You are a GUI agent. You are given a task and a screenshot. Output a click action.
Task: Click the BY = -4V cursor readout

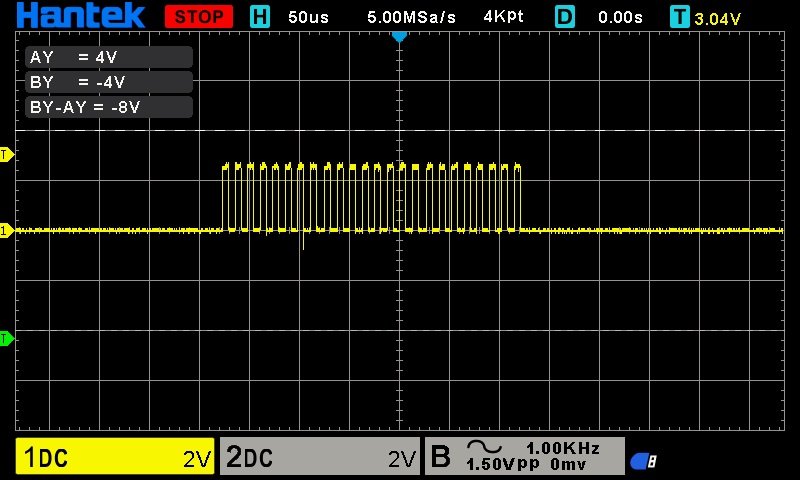pyautogui.click(x=109, y=82)
